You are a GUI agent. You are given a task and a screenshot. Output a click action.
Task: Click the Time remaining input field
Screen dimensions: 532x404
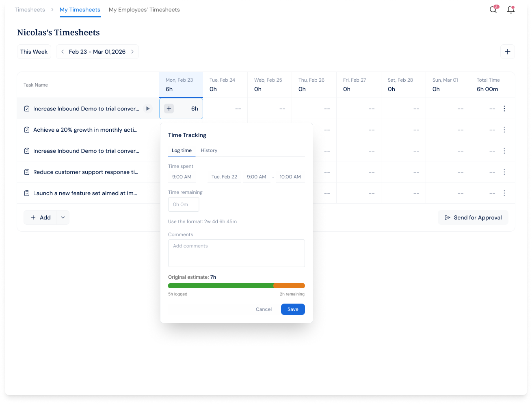(x=184, y=204)
